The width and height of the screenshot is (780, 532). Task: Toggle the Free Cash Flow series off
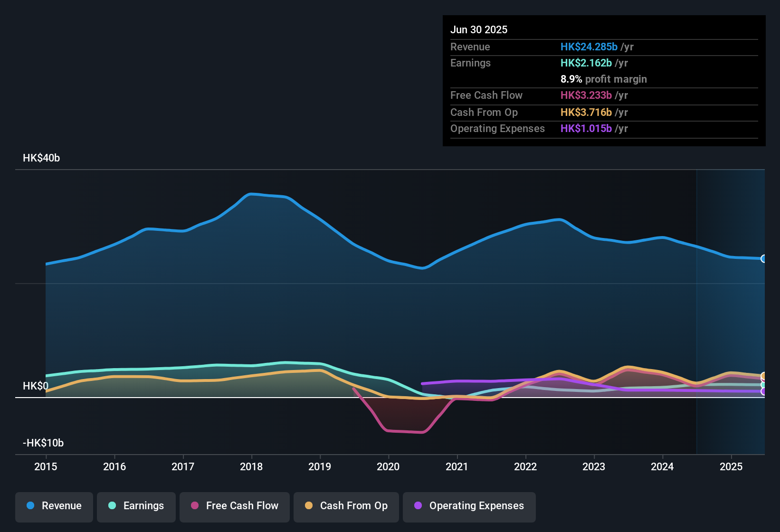coord(234,506)
